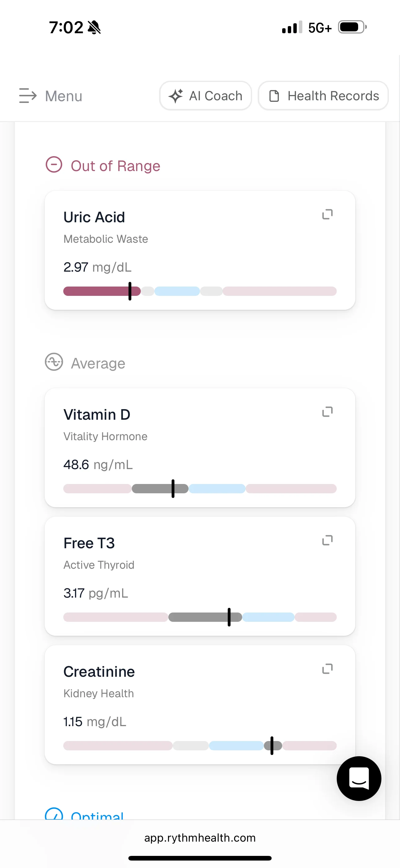
Task: Expand the Uric Acid card details
Action: [x=327, y=214]
